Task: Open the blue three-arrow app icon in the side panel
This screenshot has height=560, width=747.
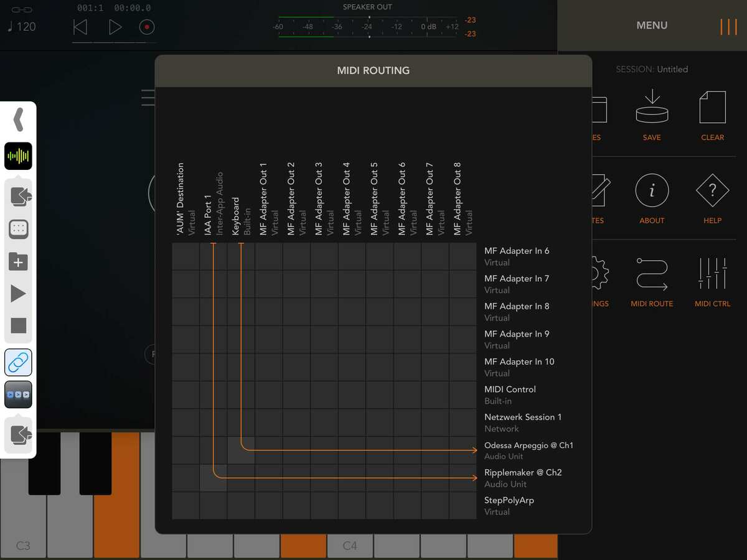Action: [x=18, y=394]
